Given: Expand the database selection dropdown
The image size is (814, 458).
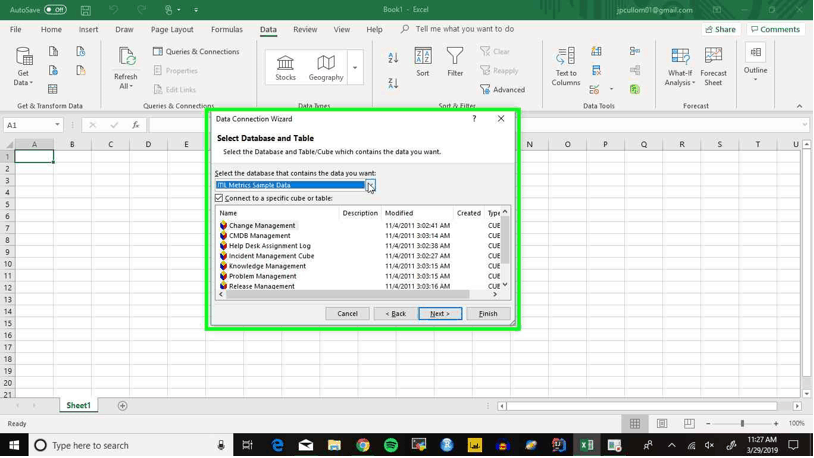Looking at the screenshot, I should [370, 185].
